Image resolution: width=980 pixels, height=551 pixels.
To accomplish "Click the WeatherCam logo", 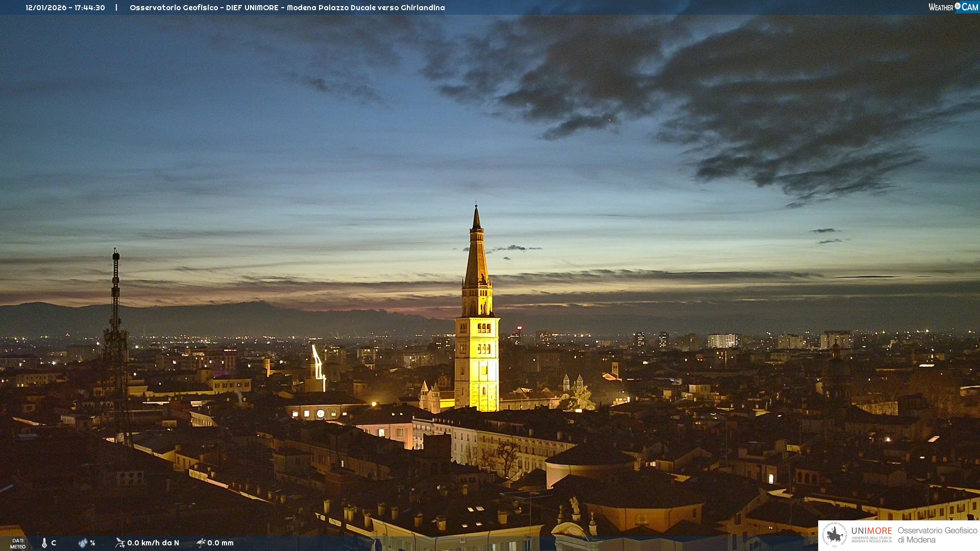I will coord(953,7).
